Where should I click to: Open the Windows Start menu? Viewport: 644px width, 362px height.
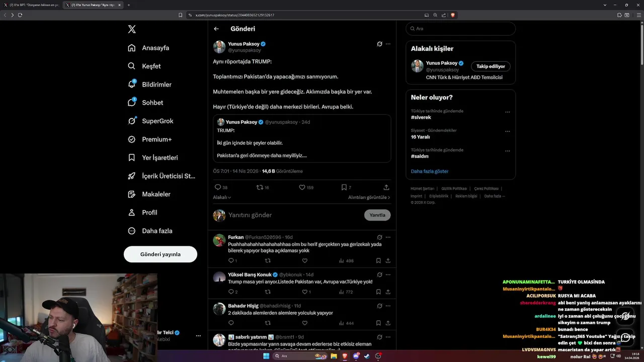[x=266, y=356]
